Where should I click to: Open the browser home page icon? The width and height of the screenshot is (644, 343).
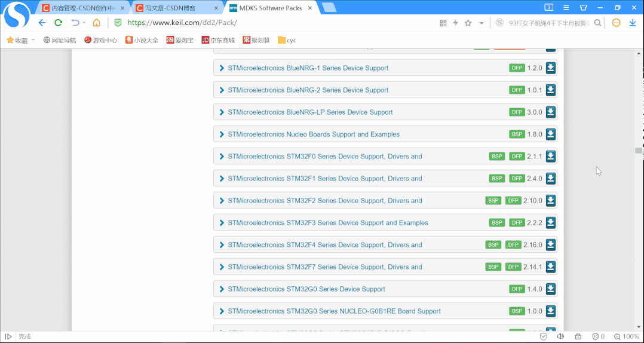96,23
